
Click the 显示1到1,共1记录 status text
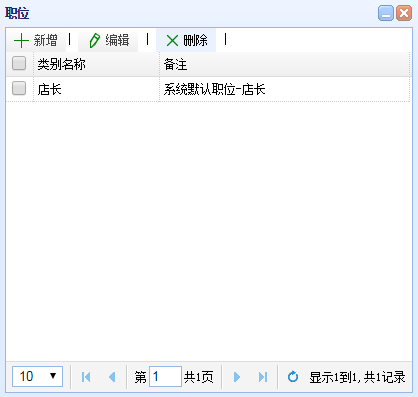point(357,377)
